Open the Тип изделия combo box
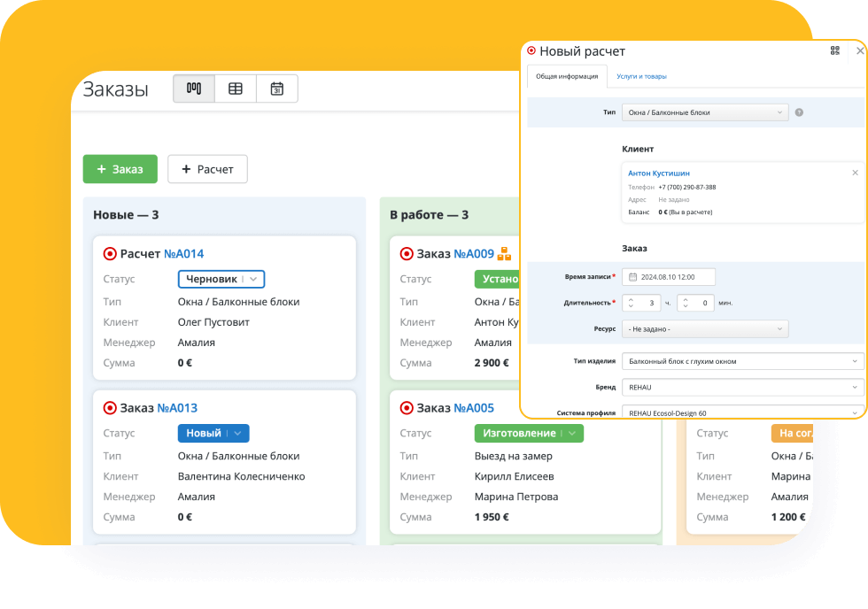 (741, 361)
